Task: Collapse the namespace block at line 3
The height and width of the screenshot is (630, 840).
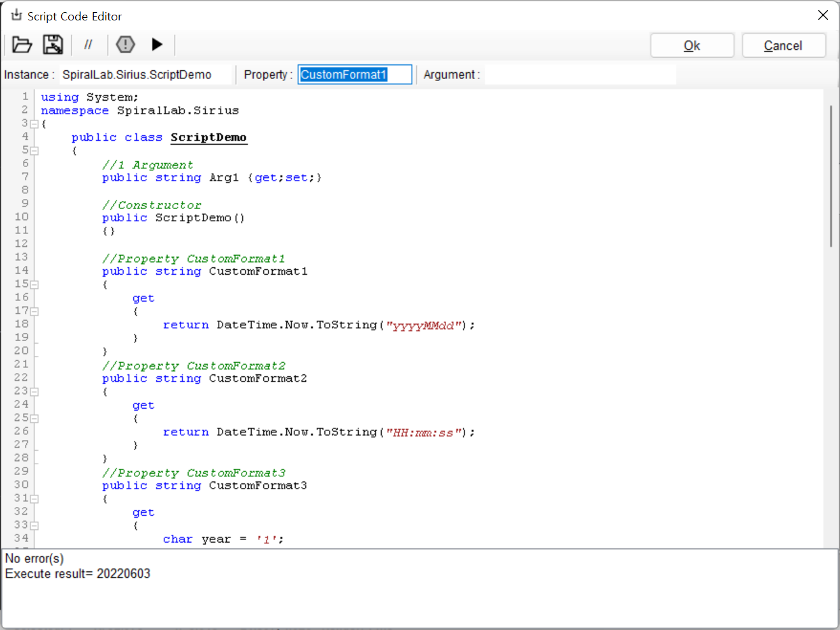Action: click(34, 124)
